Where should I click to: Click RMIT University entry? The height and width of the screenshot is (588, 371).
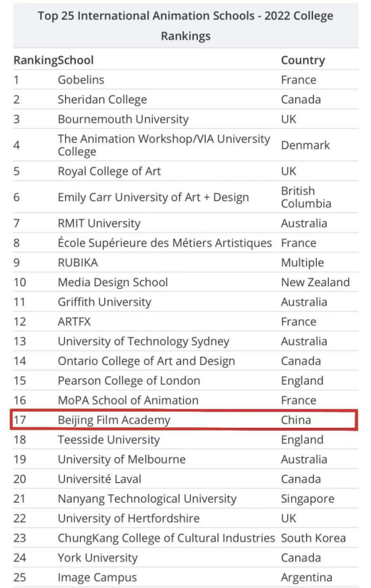pos(99,223)
